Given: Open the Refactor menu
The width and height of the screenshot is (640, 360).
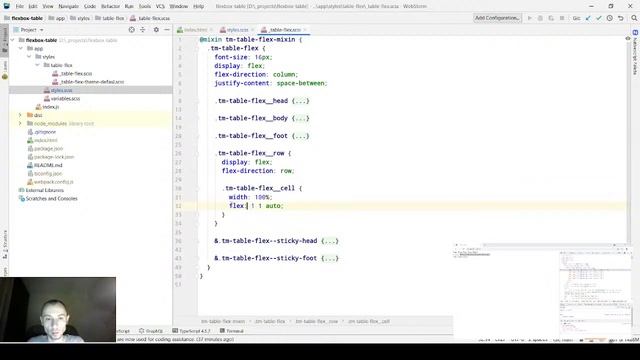Looking at the screenshot, I should (x=110, y=7).
